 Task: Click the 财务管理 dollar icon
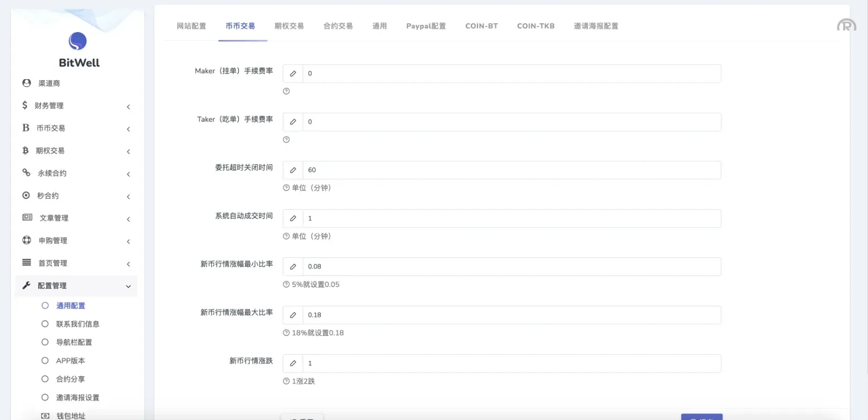click(25, 105)
